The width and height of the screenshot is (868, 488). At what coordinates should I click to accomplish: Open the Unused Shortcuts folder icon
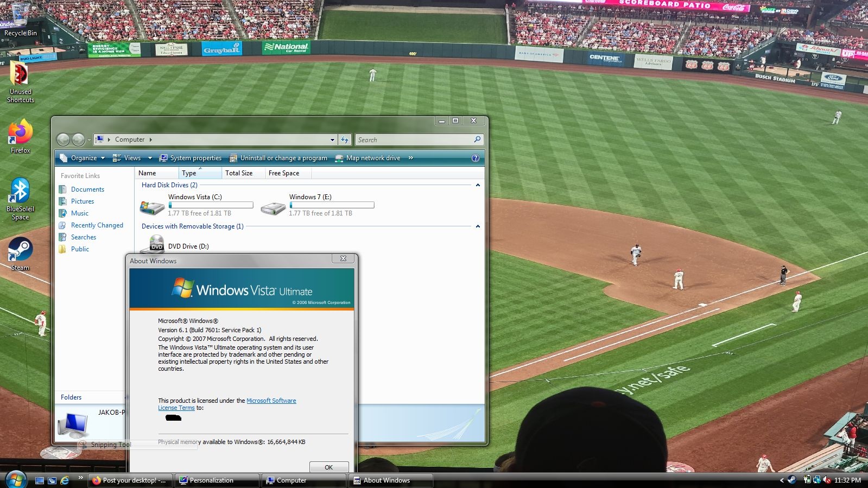tap(20, 76)
